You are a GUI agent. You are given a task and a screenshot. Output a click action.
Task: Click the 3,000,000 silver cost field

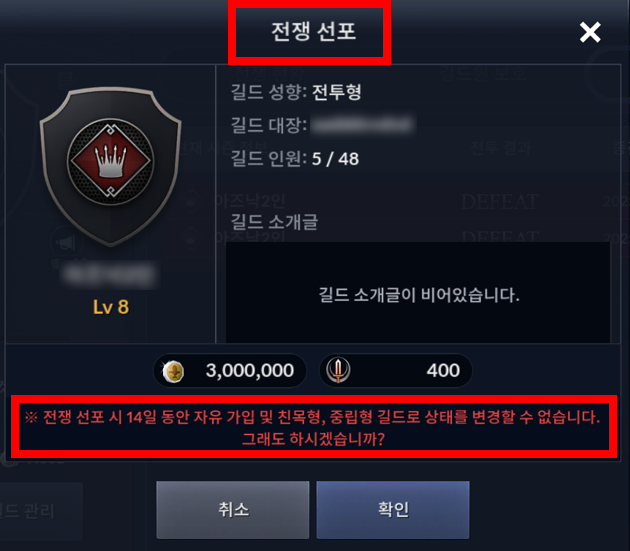(230, 370)
